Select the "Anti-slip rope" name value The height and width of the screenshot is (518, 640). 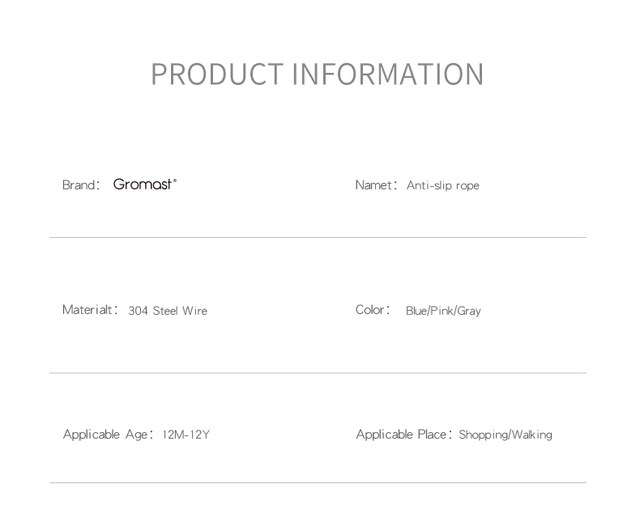point(442,186)
